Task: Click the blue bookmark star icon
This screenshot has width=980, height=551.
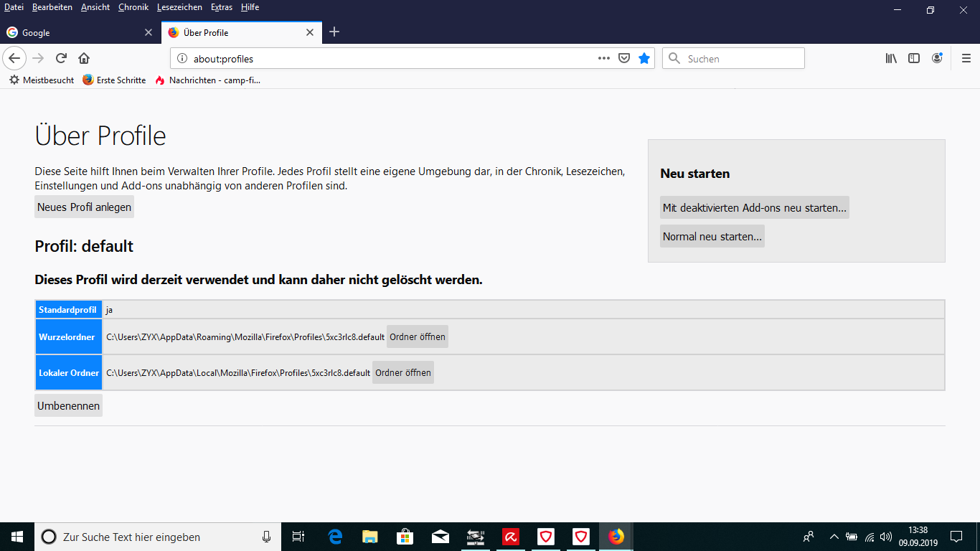Action: tap(644, 59)
